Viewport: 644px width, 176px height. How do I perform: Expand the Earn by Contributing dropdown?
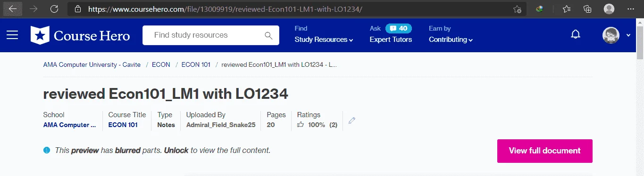(451, 40)
